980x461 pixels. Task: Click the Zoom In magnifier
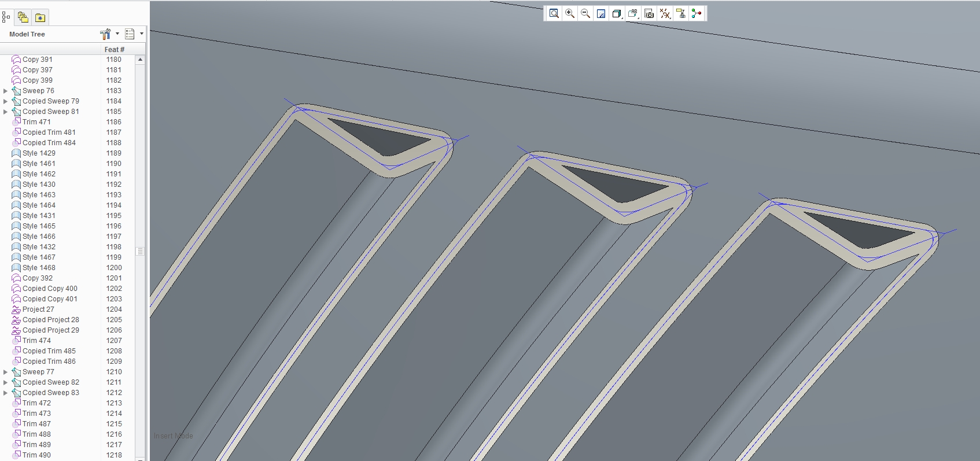[x=570, y=13]
